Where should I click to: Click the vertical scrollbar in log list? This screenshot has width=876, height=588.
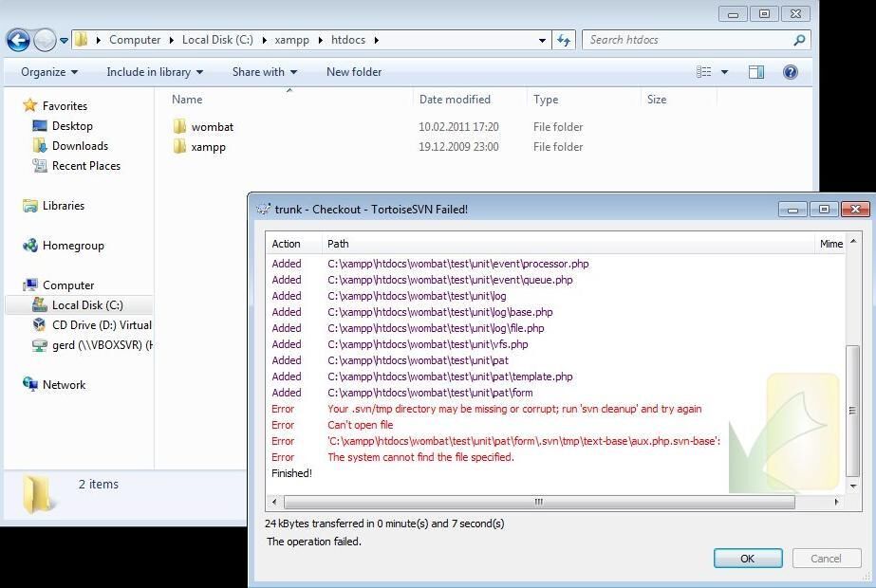point(852,410)
